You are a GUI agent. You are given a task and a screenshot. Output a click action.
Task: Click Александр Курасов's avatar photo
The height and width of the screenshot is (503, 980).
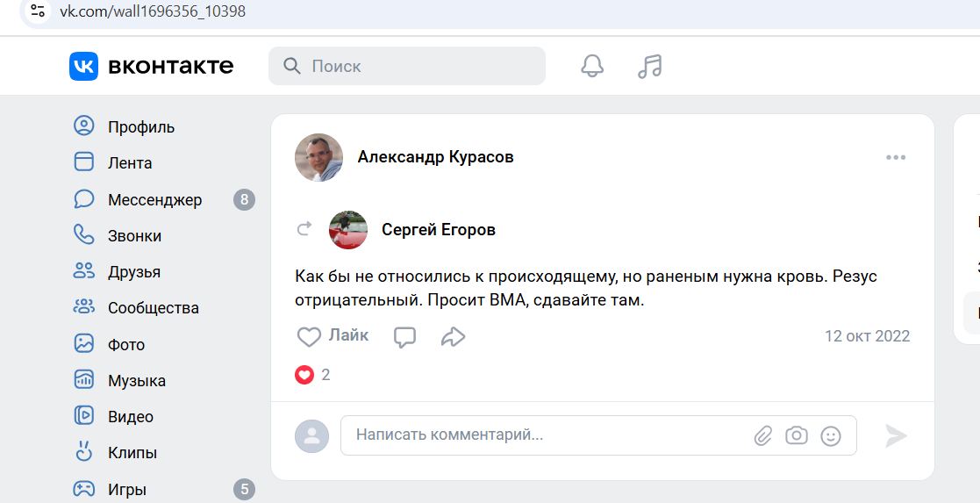click(318, 158)
